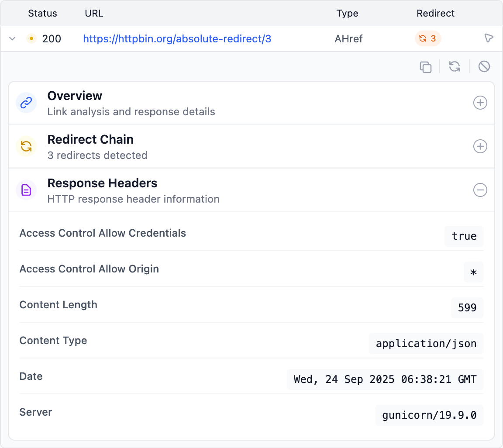Viewport: 503px width, 448px height.
Task: Click 'HTTP response header information' subtitle
Action: click(x=134, y=199)
